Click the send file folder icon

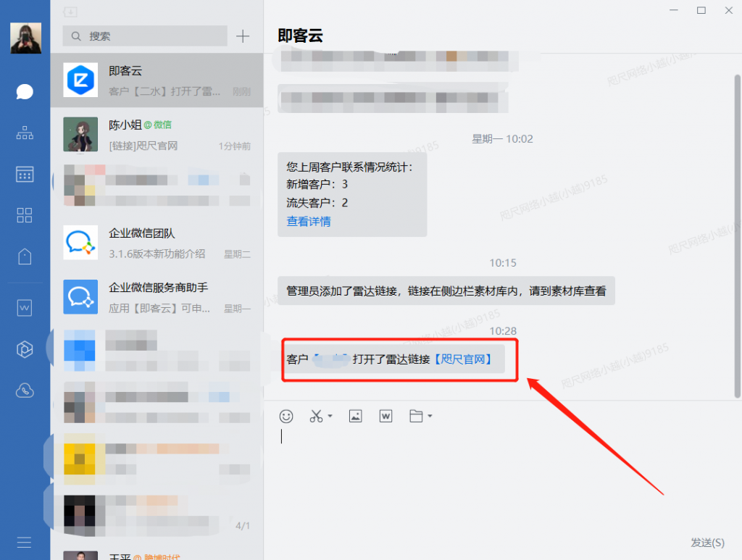point(416,417)
